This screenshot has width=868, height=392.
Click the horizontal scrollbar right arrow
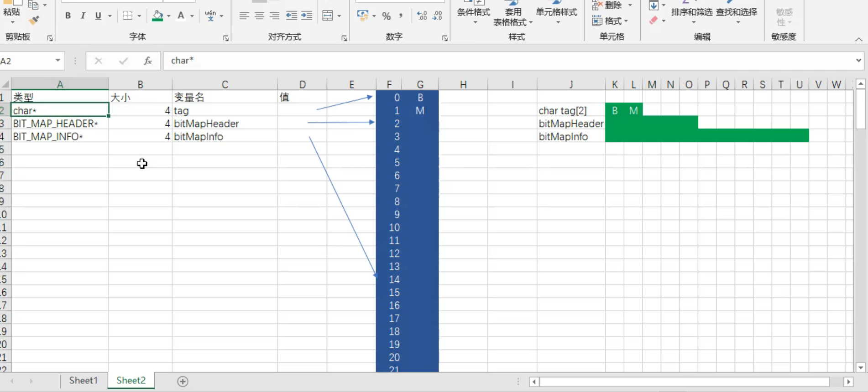(848, 382)
